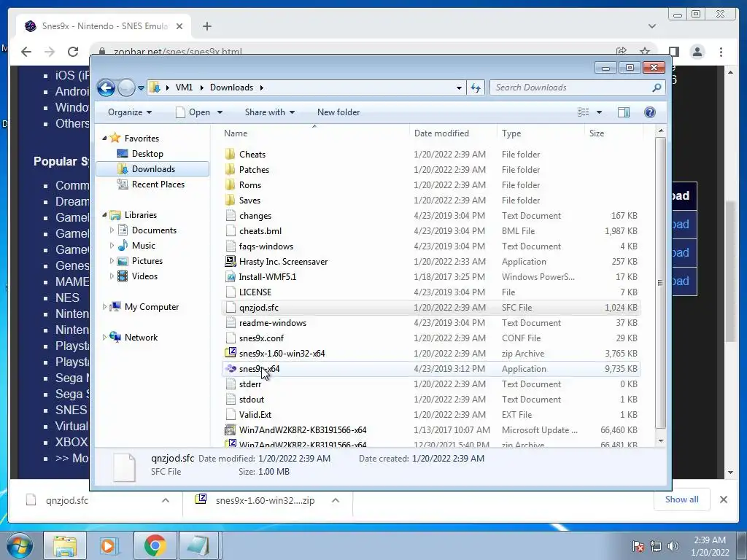This screenshot has width=747, height=560.
Task: Select Desktop under Favorites
Action: coord(147,154)
